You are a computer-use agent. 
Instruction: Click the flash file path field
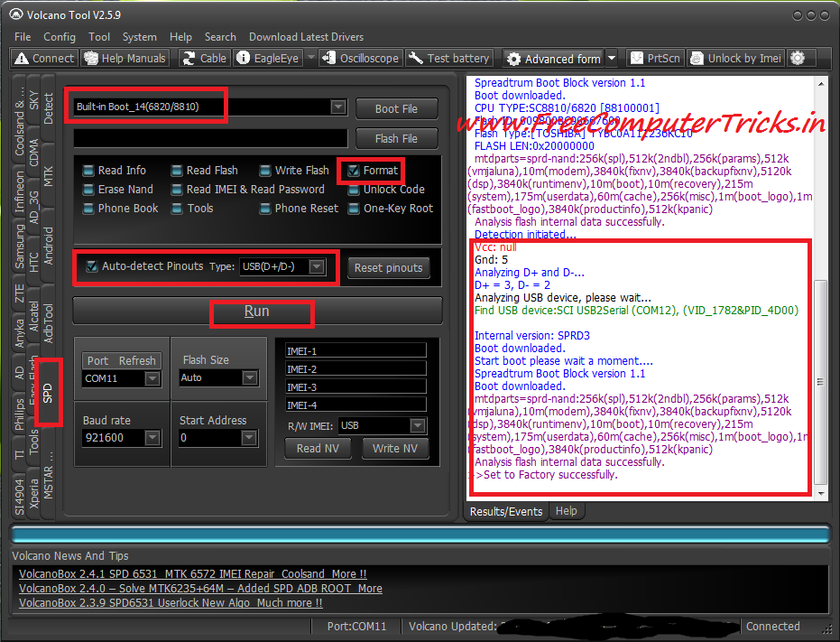coord(210,138)
